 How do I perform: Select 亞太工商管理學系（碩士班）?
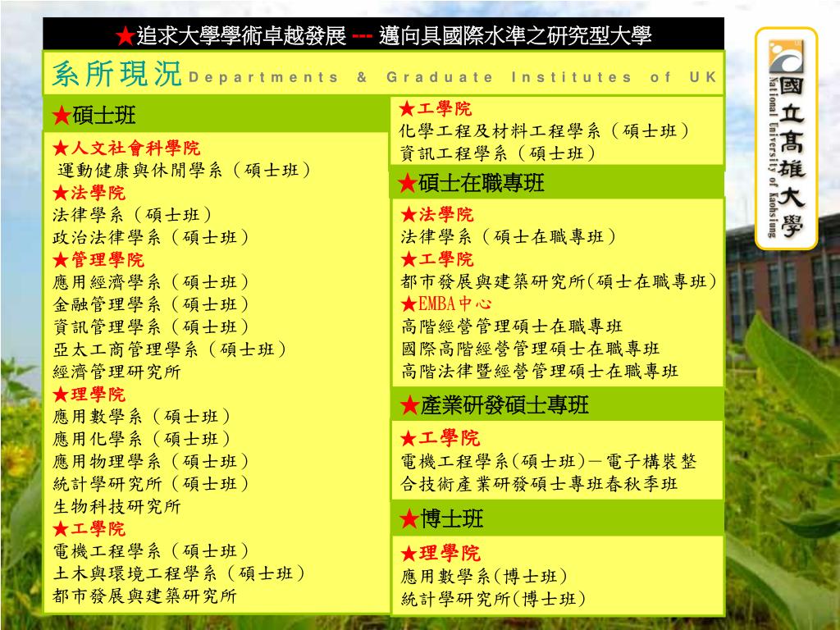pos(169,349)
